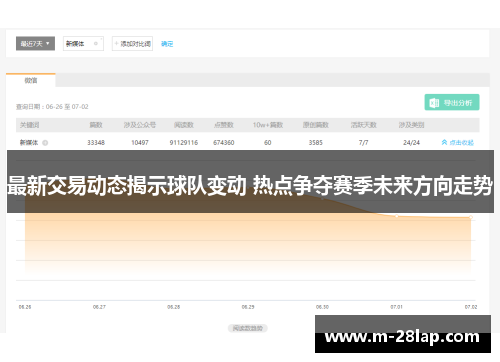Click the 关键词 column header
This screenshot has height=362, width=500.
pyautogui.click(x=29, y=125)
